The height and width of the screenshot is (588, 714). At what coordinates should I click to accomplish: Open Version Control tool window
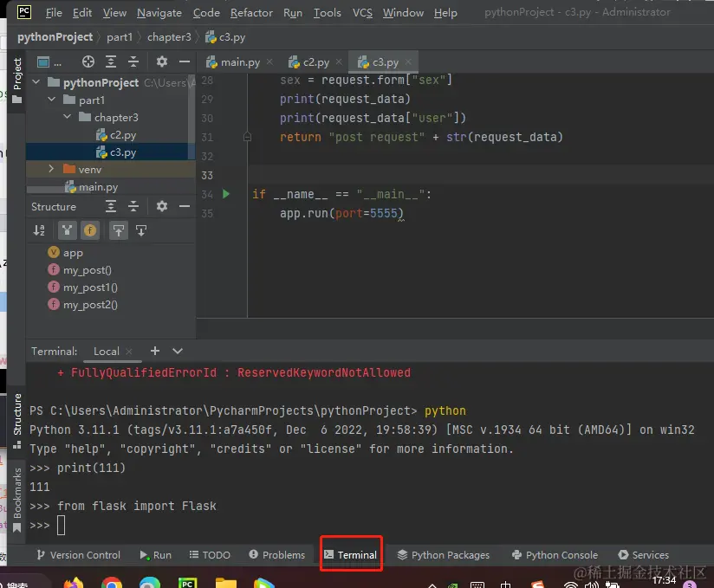(78, 555)
